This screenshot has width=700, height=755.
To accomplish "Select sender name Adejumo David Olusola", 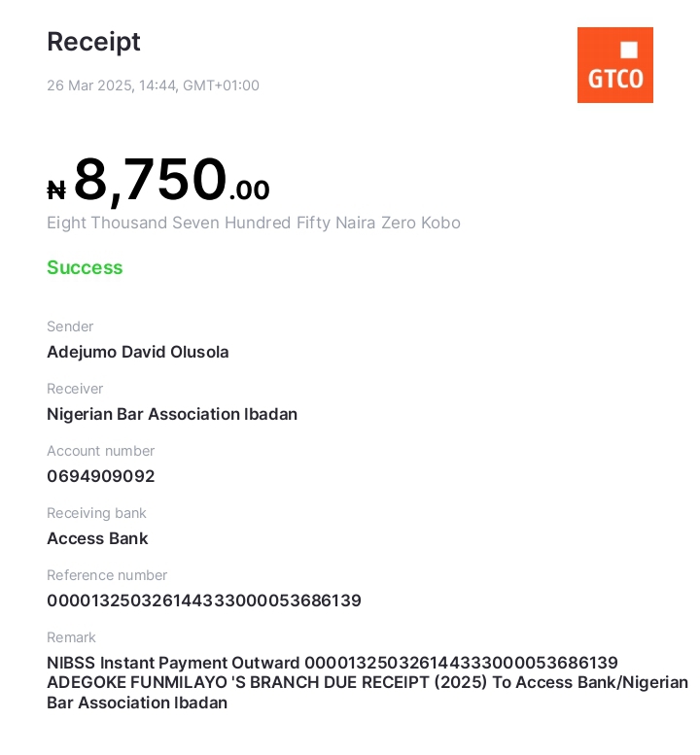I will coord(138,352).
